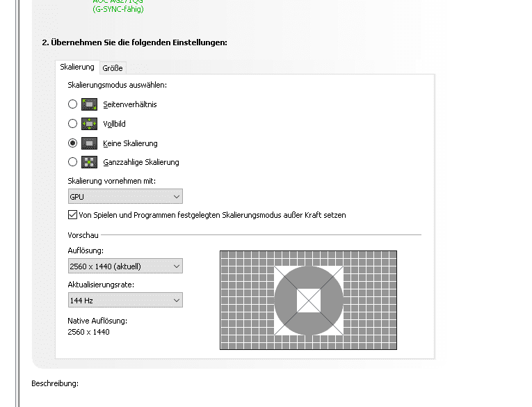Click the '(G-SYNC-fähig)' monitor text

118,9
